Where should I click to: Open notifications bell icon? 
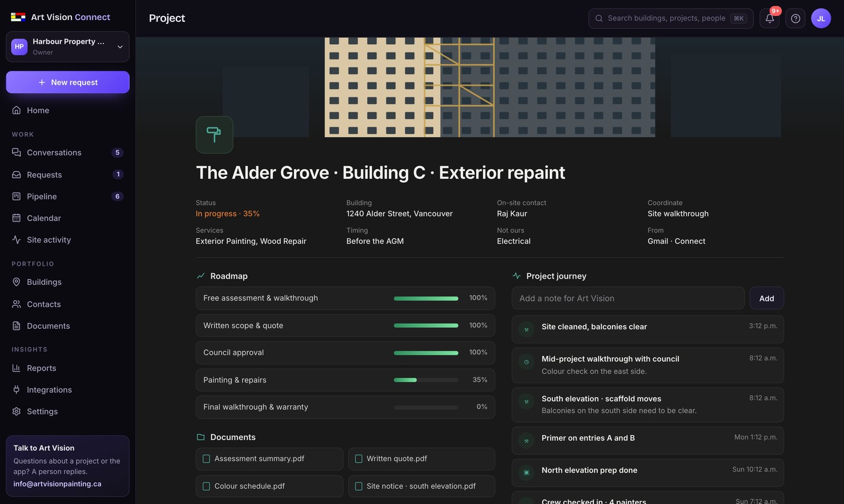coord(770,18)
